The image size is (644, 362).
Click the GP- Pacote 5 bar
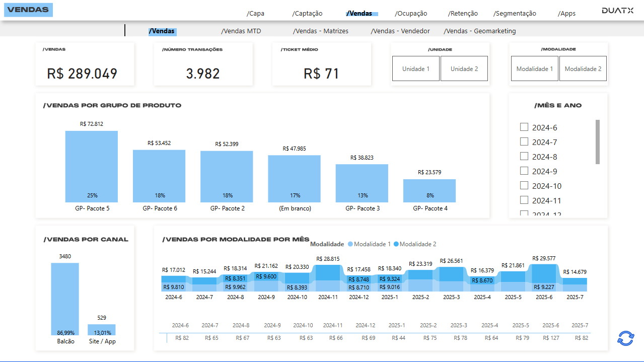point(91,166)
